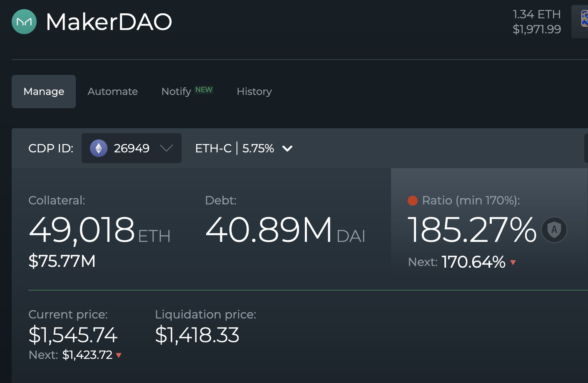Click the MakerDAO logo icon

[24, 22]
